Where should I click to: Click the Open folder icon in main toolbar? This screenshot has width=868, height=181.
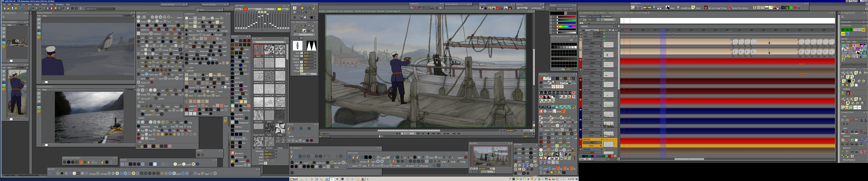click(8, 8)
